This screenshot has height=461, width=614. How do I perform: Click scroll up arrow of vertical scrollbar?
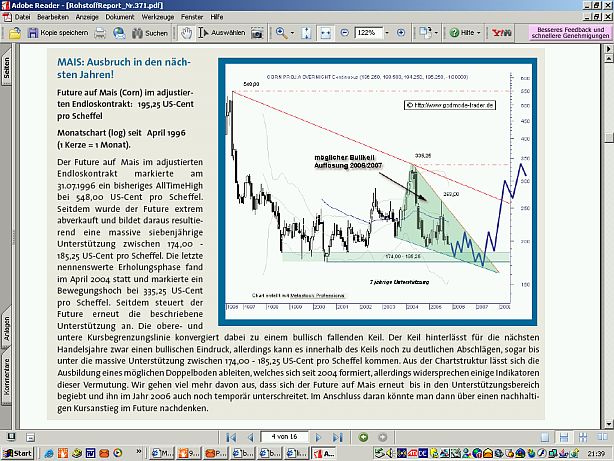click(609, 59)
